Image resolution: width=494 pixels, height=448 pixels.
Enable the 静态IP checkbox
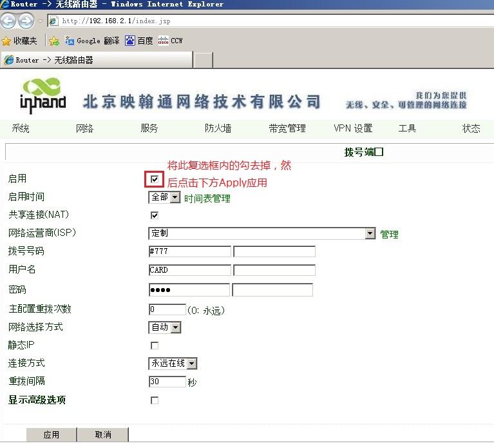[x=155, y=346]
